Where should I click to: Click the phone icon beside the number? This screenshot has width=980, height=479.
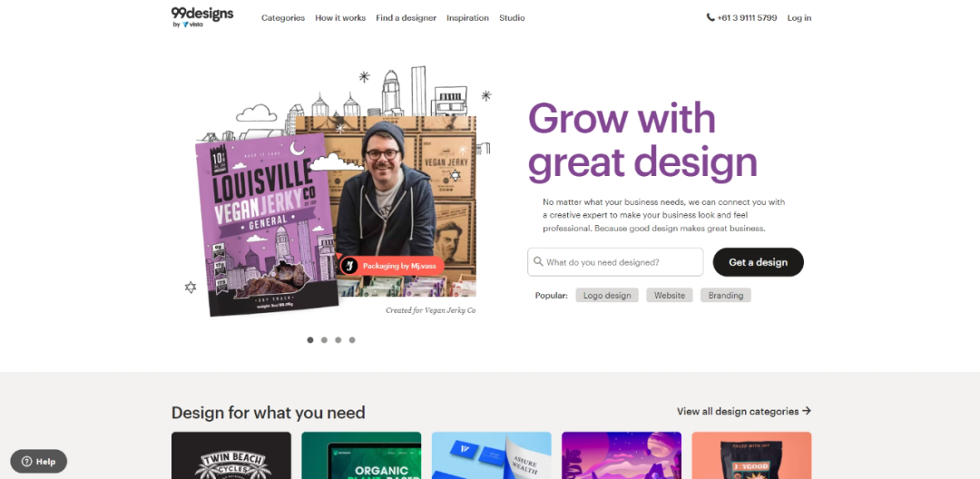click(x=710, y=17)
